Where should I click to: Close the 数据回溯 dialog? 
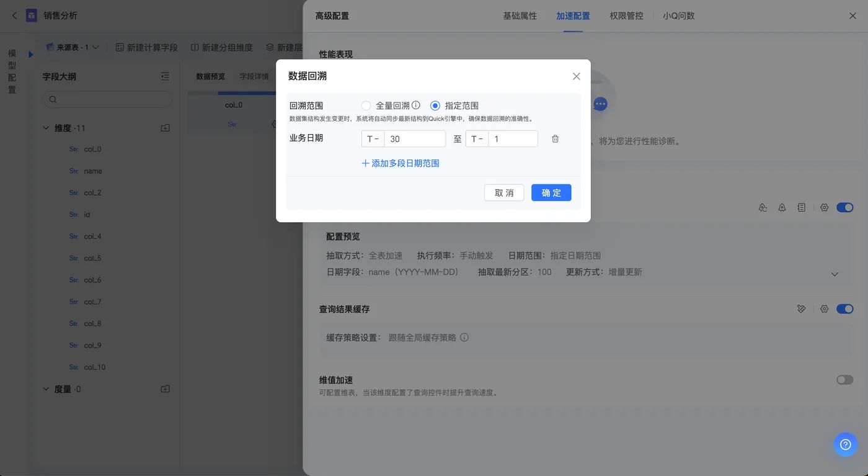point(577,76)
